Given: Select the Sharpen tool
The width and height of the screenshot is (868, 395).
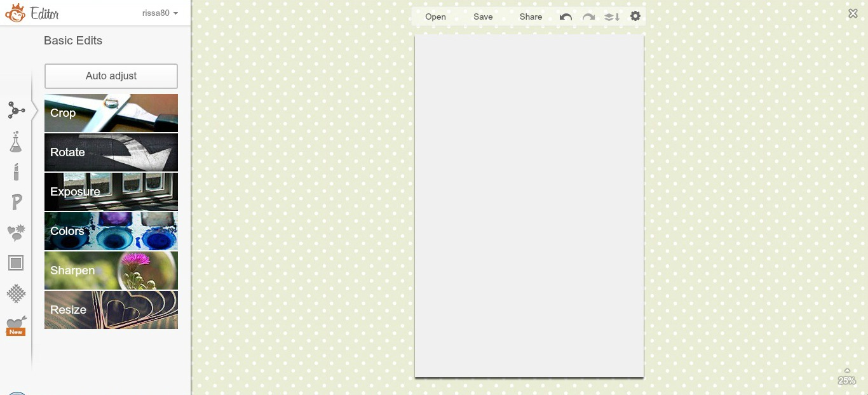Looking at the screenshot, I should click(111, 271).
